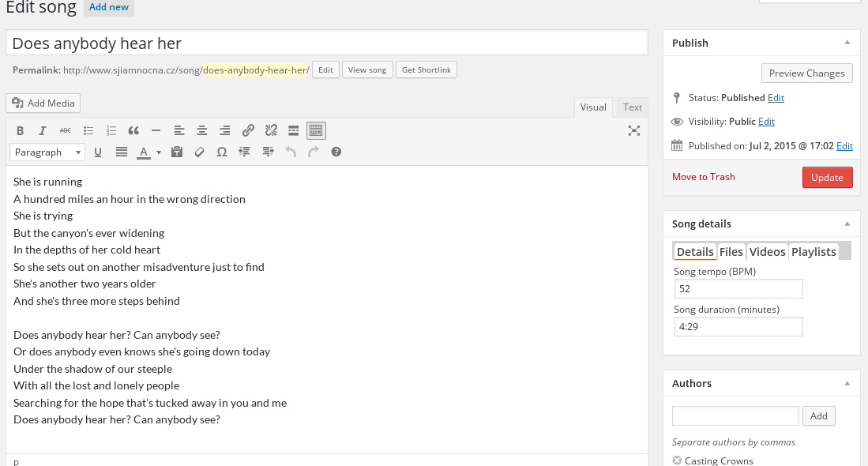The image size is (868, 466).
Task: Align text right
Action: (x=224, y=130)
